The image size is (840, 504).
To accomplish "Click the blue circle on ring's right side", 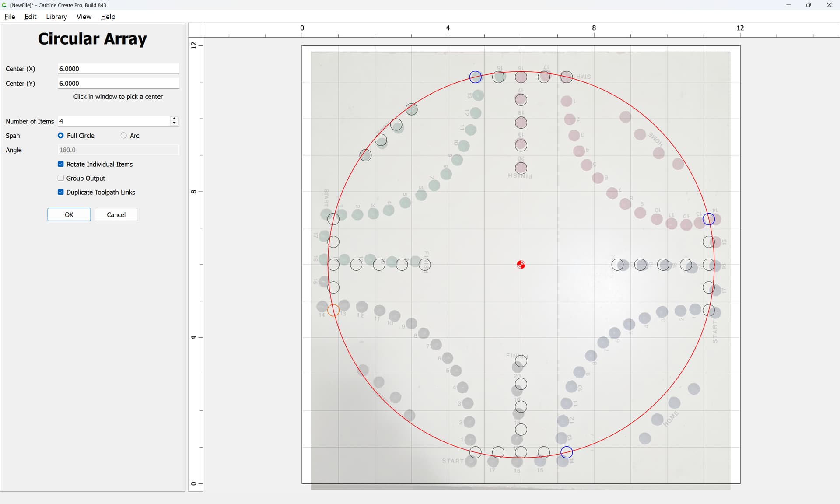I will (x=708, y=219).
